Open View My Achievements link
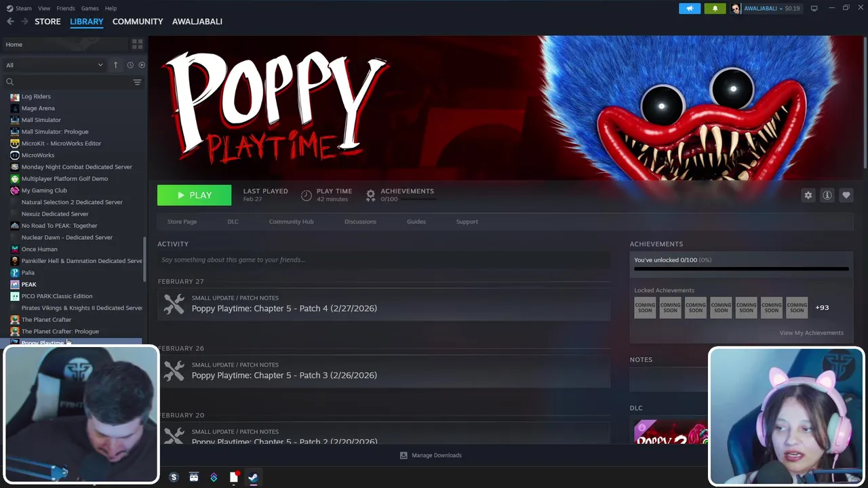Screen dimensions: 868x488 [811, 333]
